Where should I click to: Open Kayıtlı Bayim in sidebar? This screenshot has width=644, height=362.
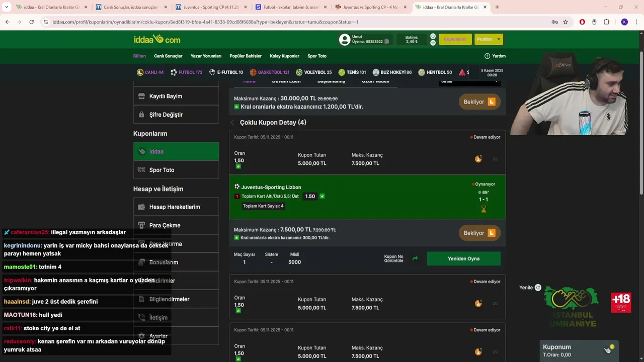coord(176,96)
